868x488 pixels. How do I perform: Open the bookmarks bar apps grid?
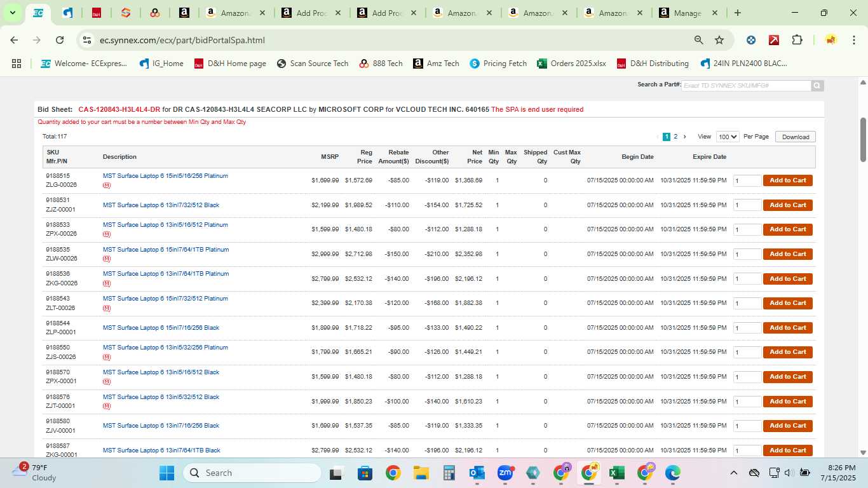(17, 64)
